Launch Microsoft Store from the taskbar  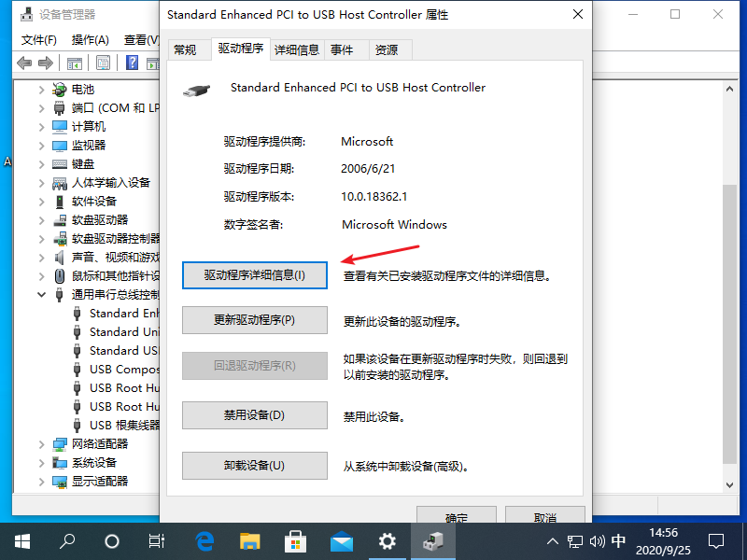(x=296, y=540)
